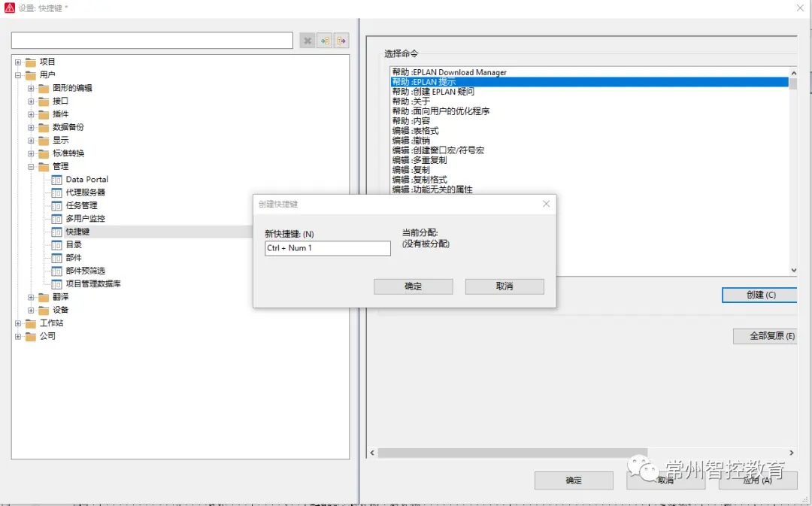Select the 部件 page icon
Screen dimensions: 812x506
tap(56, 258)
